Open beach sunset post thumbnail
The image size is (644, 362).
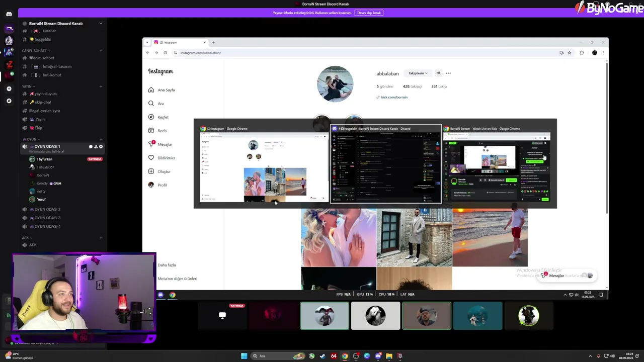(490, 237)
